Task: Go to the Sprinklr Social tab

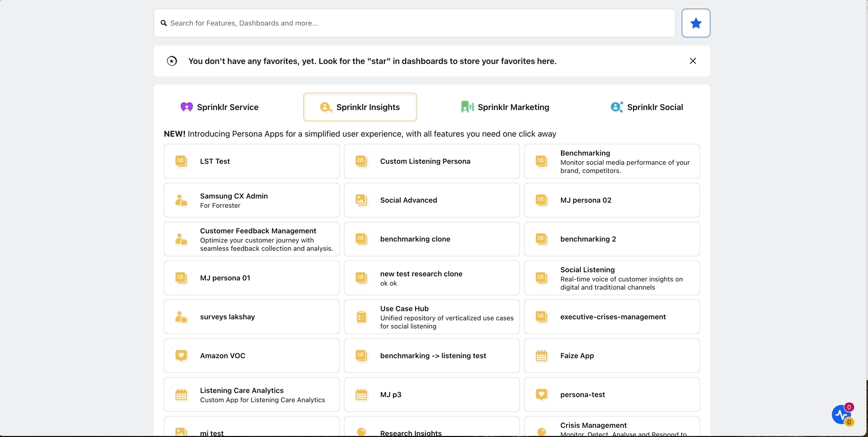Action: click(647, 107)
